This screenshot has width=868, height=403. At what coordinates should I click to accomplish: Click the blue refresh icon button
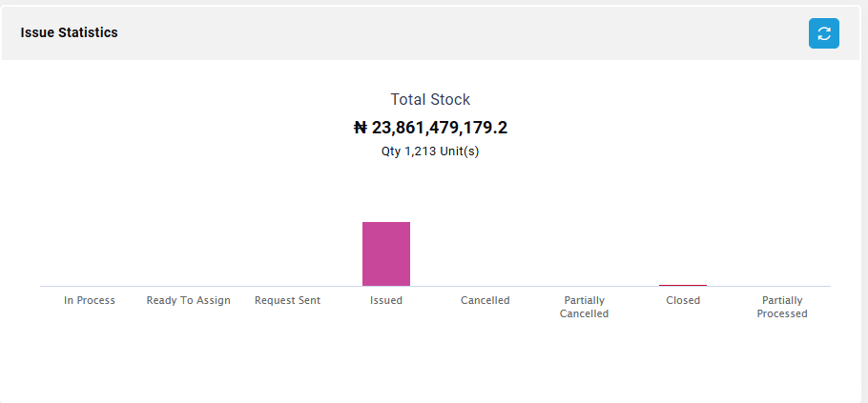(823, 33)
